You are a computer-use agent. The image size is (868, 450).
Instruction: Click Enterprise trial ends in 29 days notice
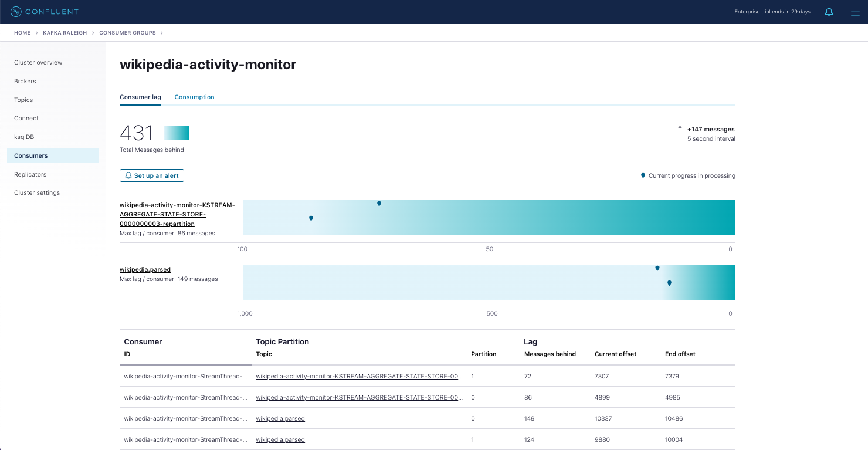[x=772, y=12]
